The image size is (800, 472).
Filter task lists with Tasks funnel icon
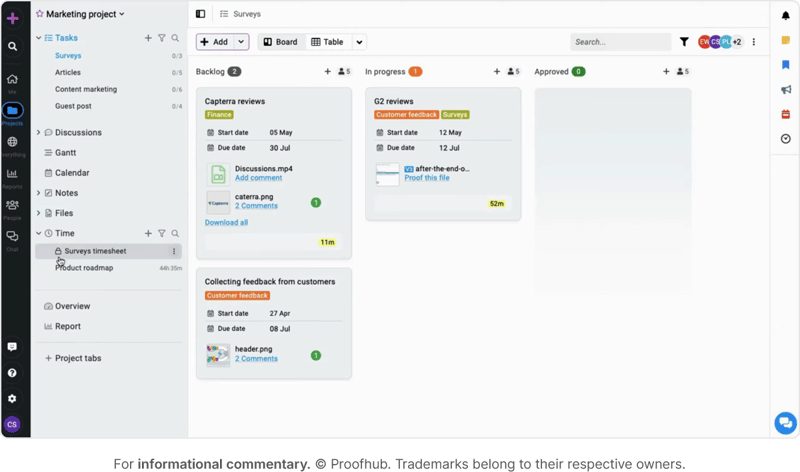[162, 38]
